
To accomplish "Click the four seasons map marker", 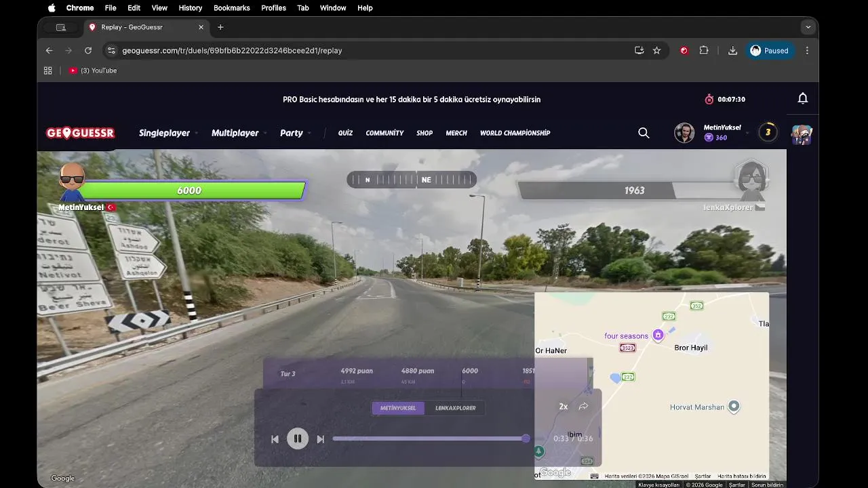I will click(658, 335).
